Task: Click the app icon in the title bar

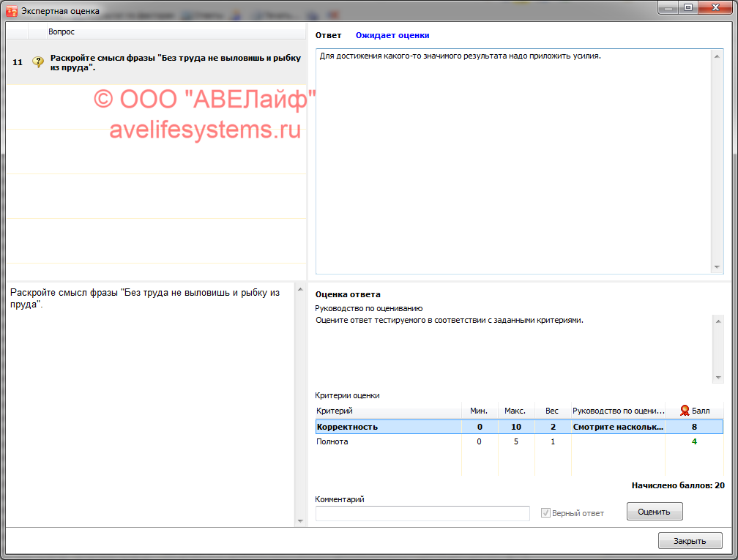Action: pos(12,11)
